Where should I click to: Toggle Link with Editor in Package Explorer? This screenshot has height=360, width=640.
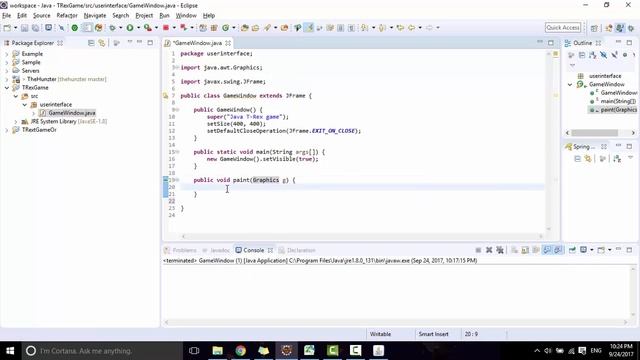point(102,43)
